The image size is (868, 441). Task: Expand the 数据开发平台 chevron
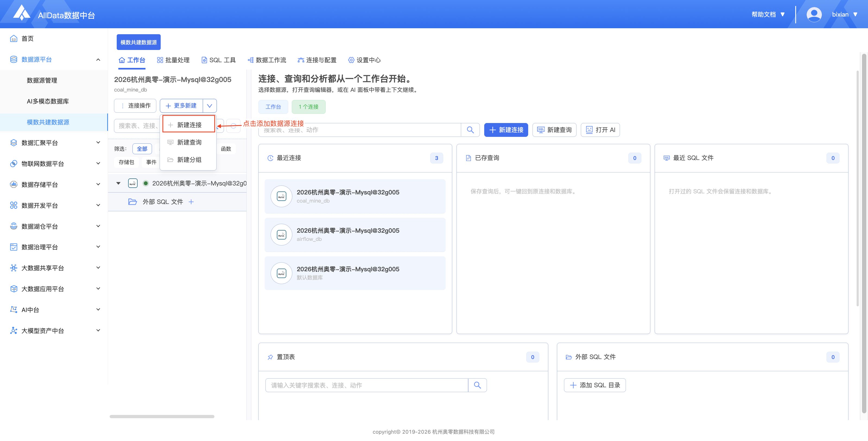(x=98, y=205)
